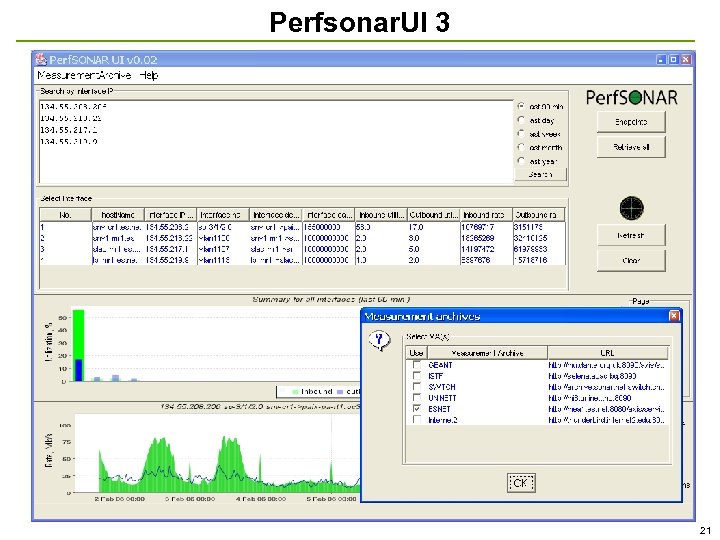This screenshot has width=720, height=540.
Task: Enable the UNINETT archive checkbox
Action: tap(417, 398)
